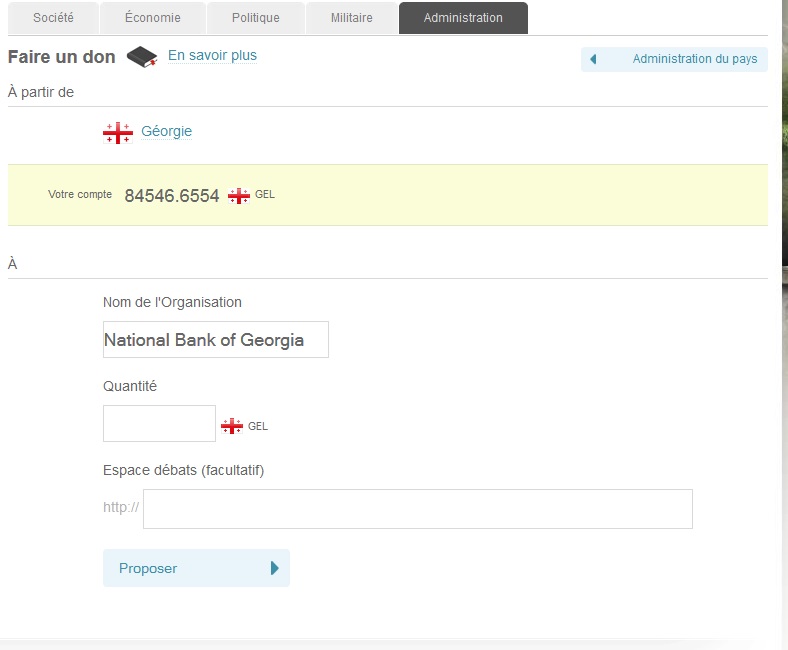Click the Administration tab
The width and height of the screenshot is (788, 650).
click(x=463, y=18)
